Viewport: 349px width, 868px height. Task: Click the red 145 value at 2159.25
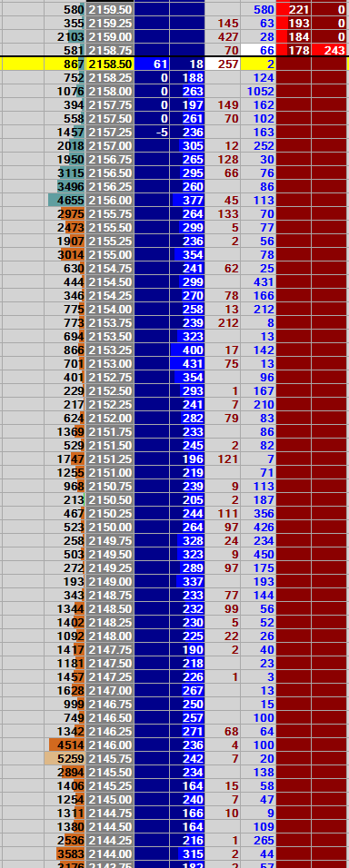point(223,24)
